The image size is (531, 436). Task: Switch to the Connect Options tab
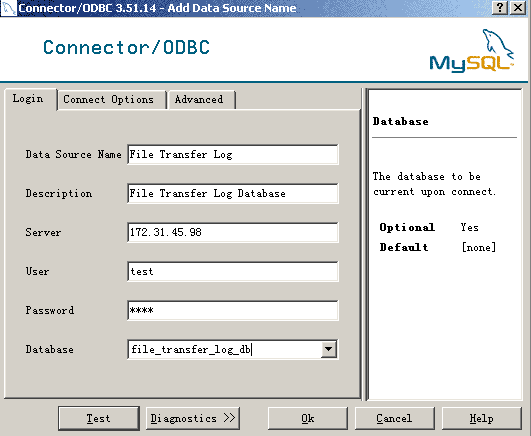coord(108,100)
